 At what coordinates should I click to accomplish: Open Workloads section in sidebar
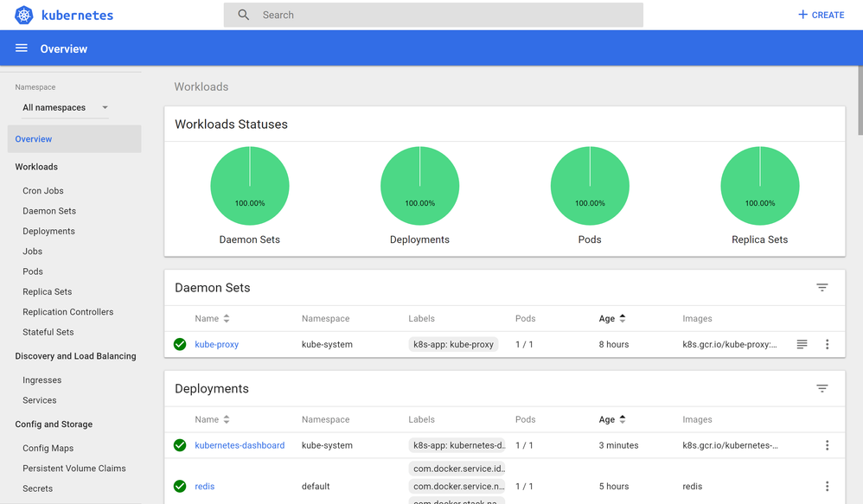pyautogui.click(x=36, y=167)
